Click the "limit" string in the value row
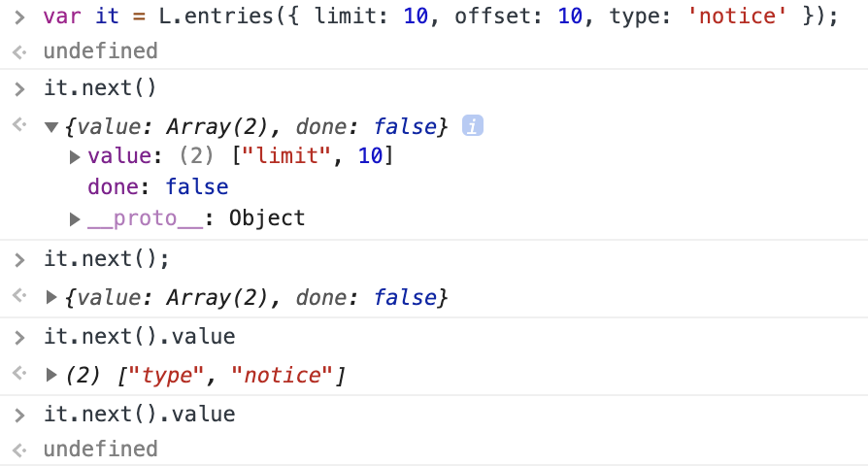 (285, 155)
